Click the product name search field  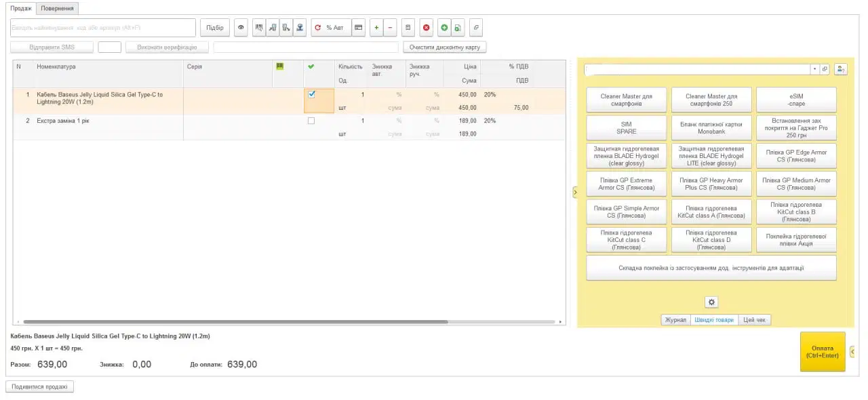coord(103,28)
